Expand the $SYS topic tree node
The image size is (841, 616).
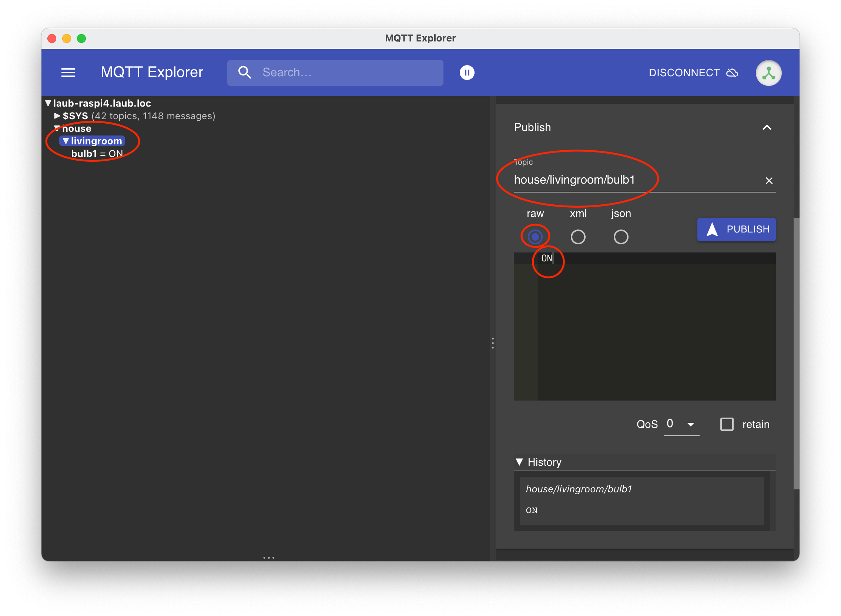(57, 116)
